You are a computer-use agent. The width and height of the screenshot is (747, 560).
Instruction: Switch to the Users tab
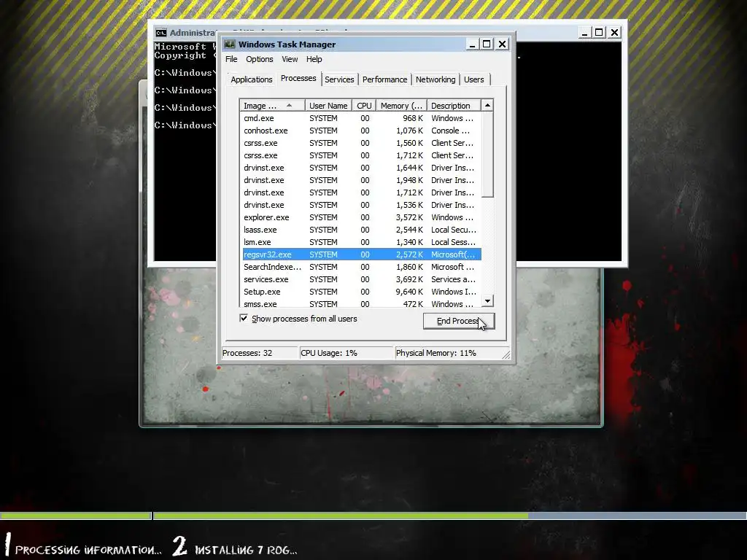[x=473, y=79]
